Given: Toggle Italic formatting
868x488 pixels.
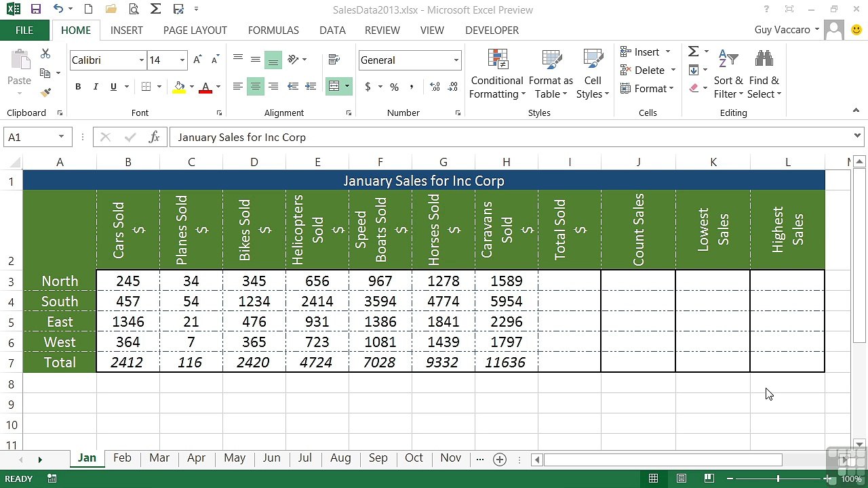Looking at the screenshot, I should [96, 87].
